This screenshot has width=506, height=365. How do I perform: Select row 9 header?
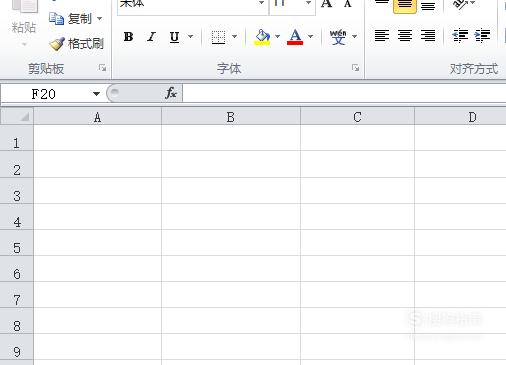coord(17,347)
